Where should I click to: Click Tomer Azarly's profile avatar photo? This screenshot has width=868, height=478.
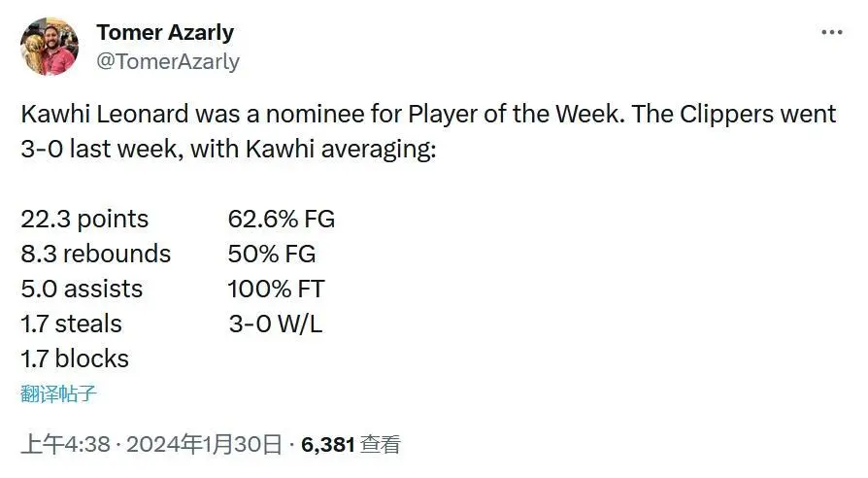[x=50, y=46]
